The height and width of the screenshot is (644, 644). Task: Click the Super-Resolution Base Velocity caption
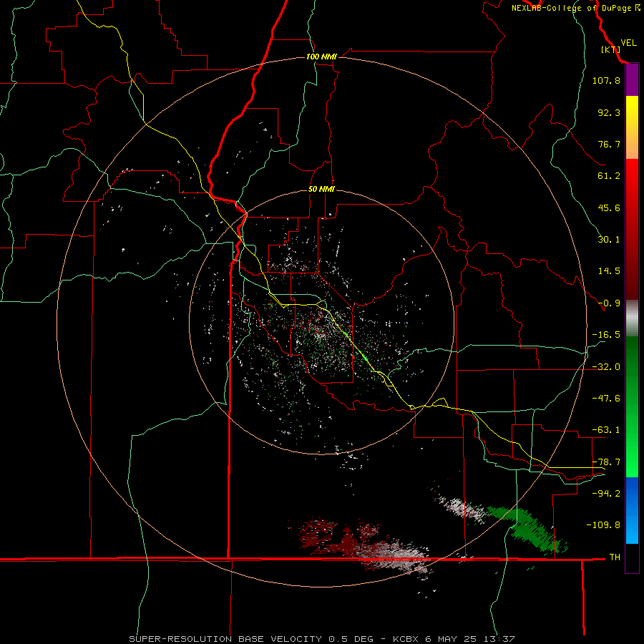pos(321,639)
